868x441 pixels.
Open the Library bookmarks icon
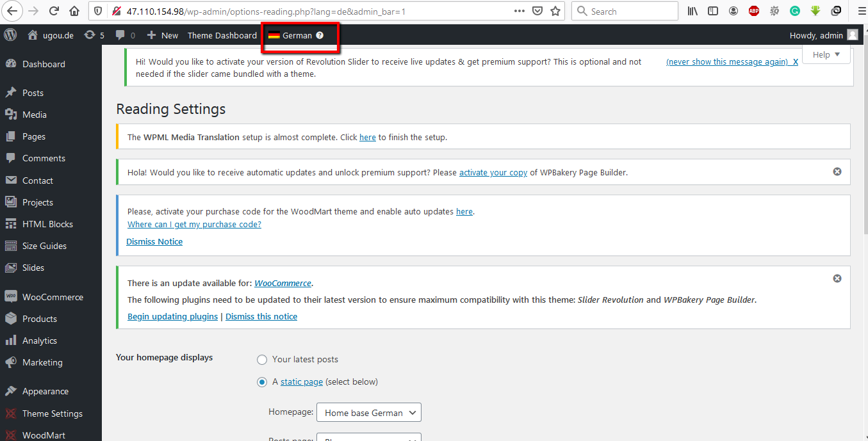coord(693,11)
